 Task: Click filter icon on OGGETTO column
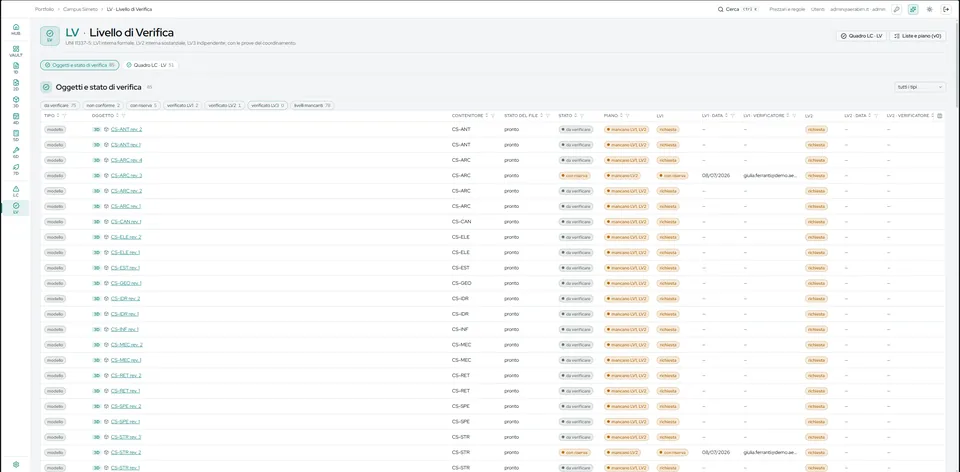click(x=124, y=115)
